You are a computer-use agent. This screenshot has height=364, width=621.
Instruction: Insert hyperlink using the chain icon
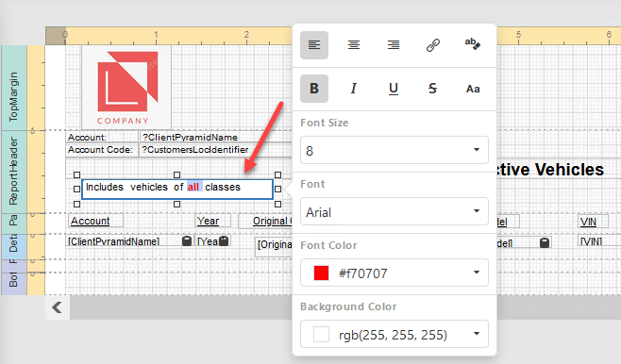click(433, 45)
